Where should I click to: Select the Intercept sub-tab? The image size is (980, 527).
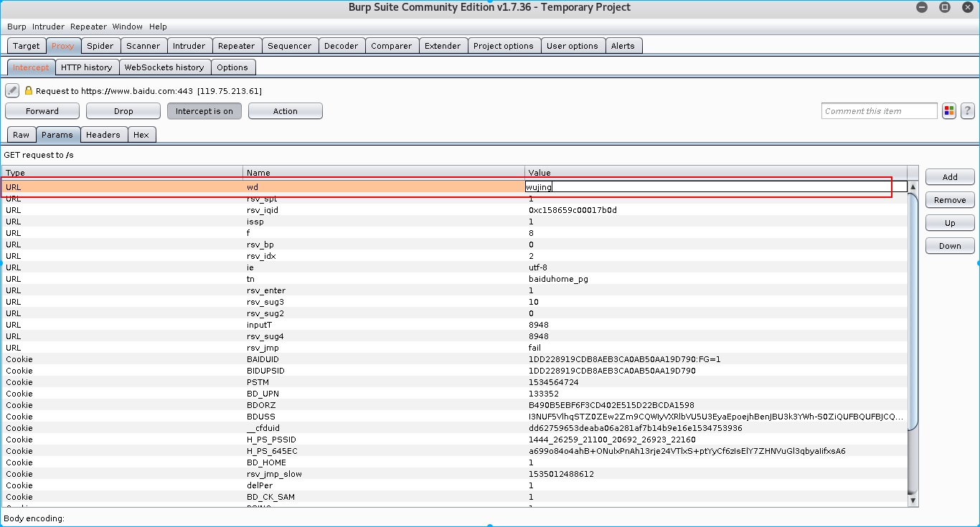pos(32,67)
